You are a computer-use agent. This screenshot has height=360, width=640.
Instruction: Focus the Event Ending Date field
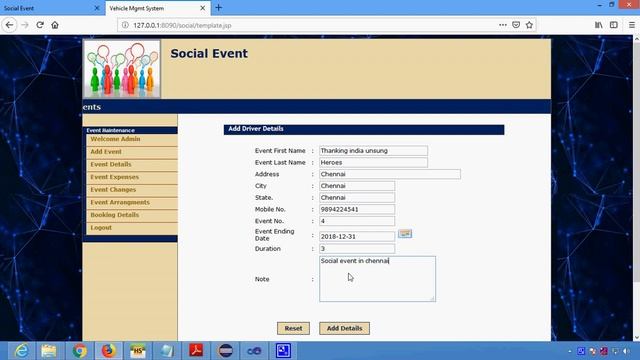357,236
